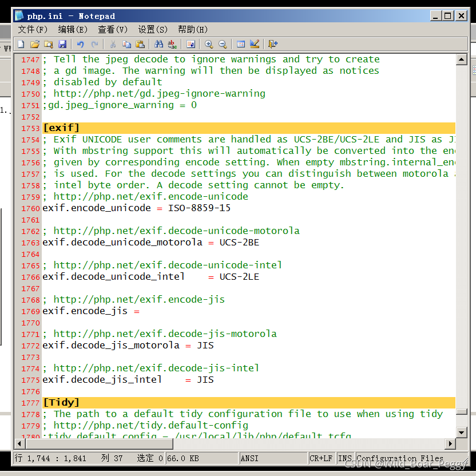
Task: Open the syntax scheme selection icon
Action: (241, 44)
